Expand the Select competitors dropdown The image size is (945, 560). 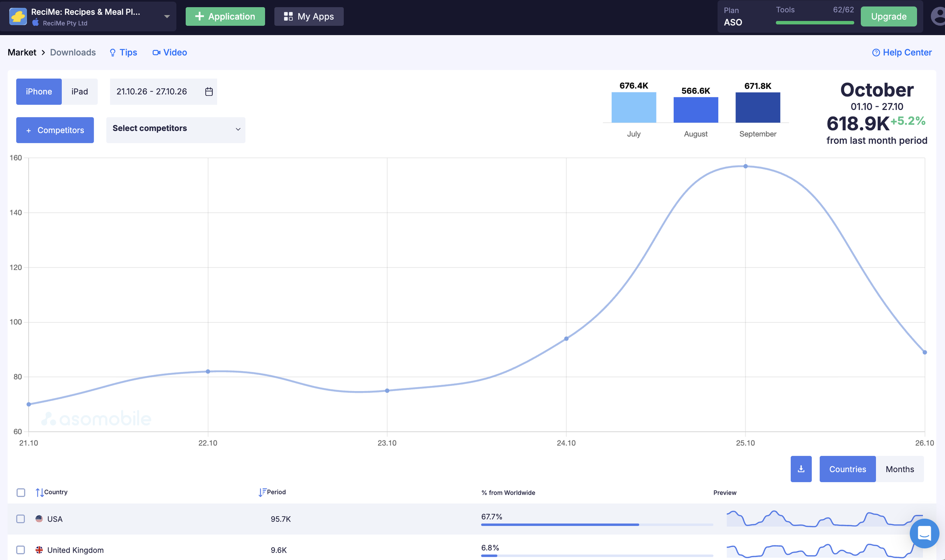[x=176, y=130]
